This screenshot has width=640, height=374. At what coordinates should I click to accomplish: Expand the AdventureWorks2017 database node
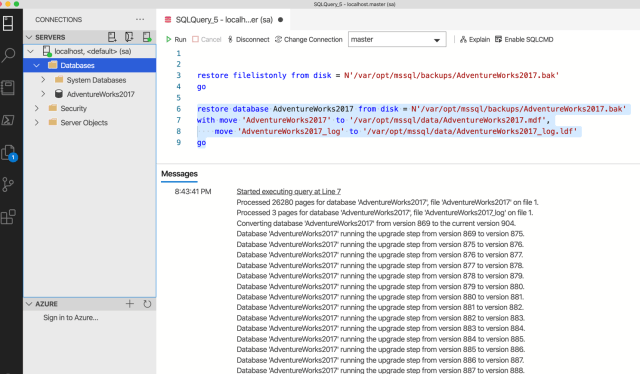pos(43,94)
